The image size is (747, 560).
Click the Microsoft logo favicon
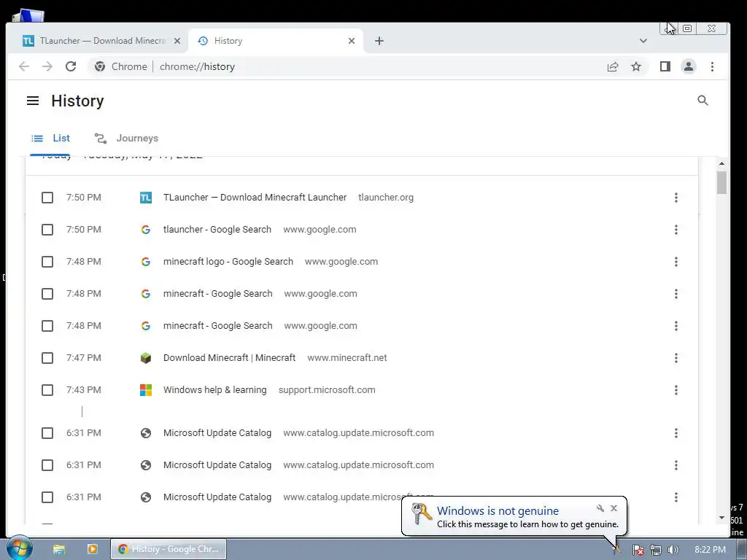pyautogui.click(x=146, y=390)
